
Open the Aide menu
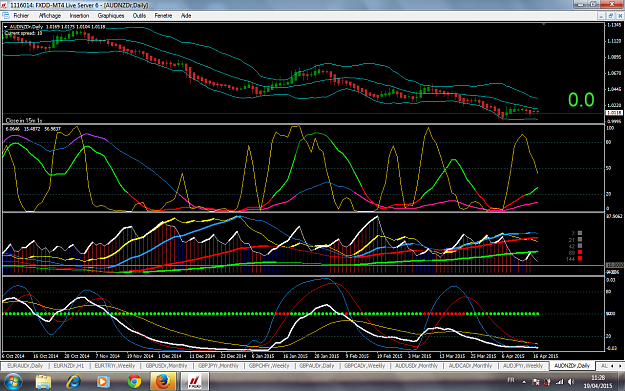tap(186, 16)
